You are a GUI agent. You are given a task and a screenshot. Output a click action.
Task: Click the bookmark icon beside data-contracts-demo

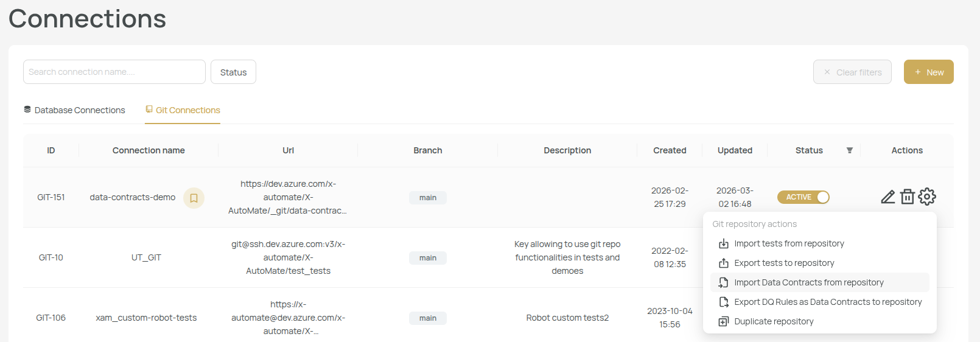194,198
